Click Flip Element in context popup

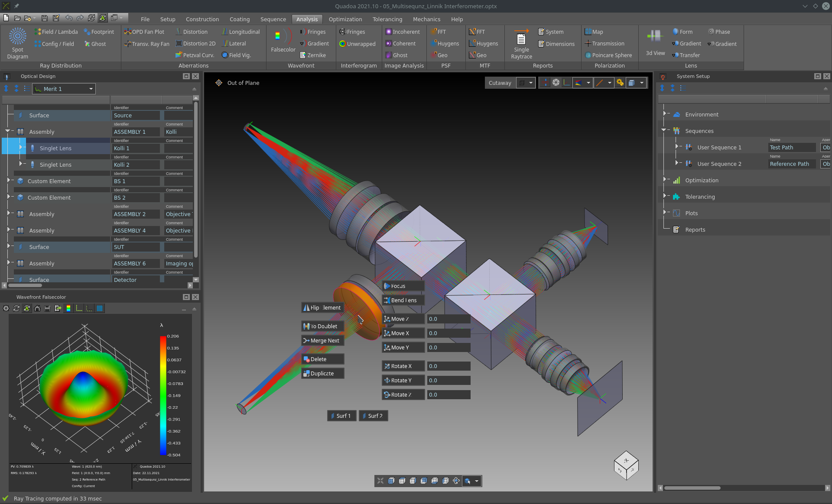coord(323,308)
